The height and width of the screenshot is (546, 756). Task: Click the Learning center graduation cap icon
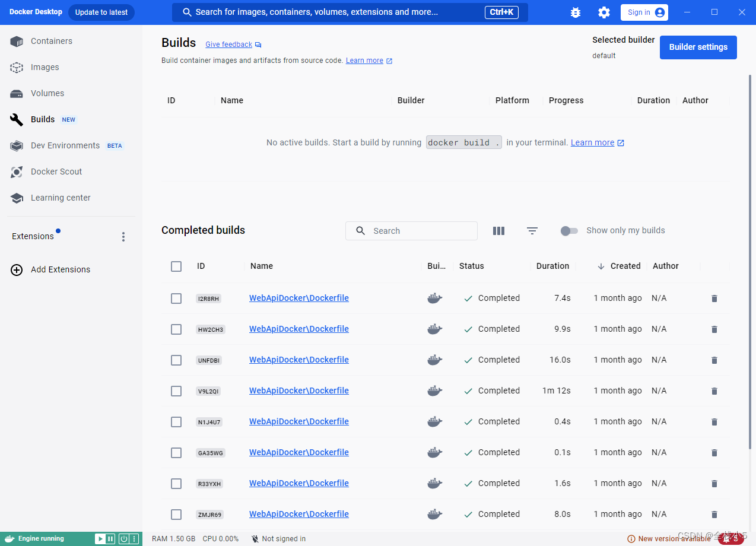17,198
